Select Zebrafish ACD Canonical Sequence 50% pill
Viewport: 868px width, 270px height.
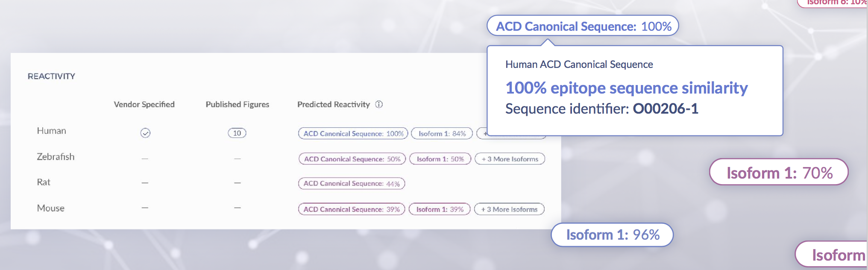coord(352,159)
